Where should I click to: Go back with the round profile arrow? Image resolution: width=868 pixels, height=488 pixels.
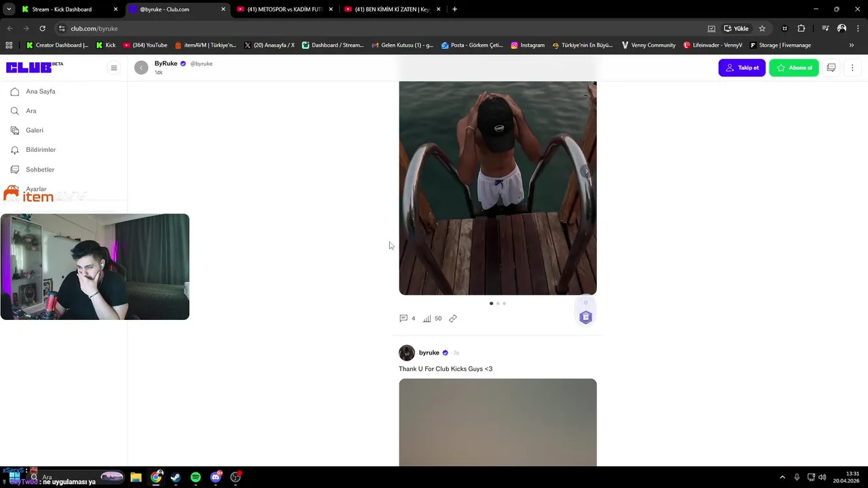141,68
